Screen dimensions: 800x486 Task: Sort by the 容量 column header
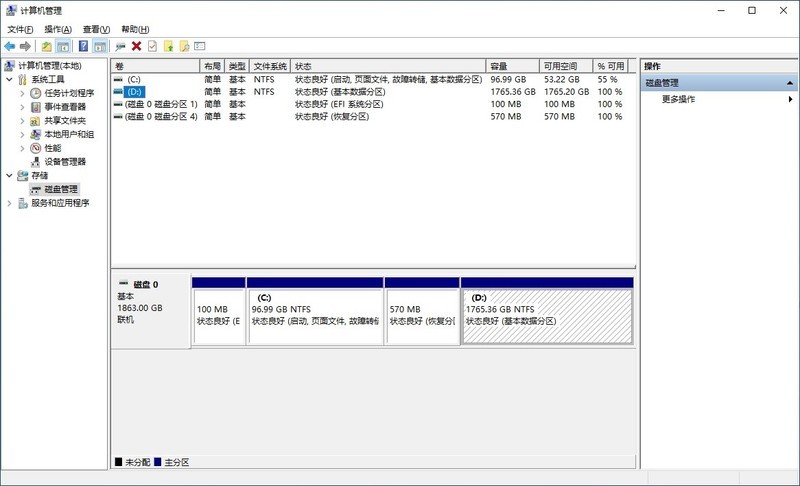[x=513, y=66]
